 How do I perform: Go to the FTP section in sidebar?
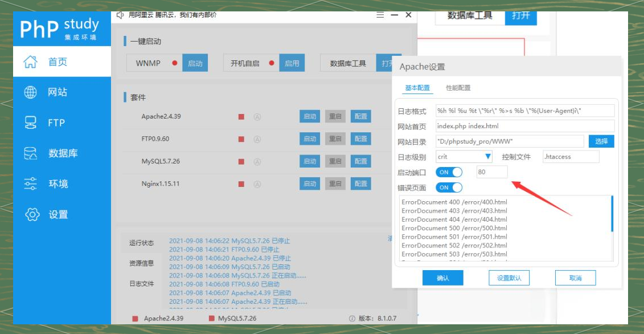pos(61,123)
